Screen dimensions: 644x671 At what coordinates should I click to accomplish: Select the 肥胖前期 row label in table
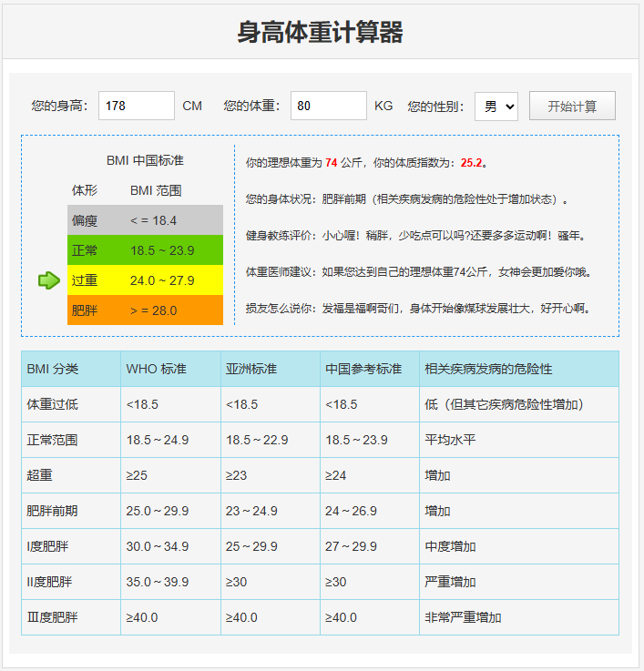pyautogui.click(x=53, y=511)
